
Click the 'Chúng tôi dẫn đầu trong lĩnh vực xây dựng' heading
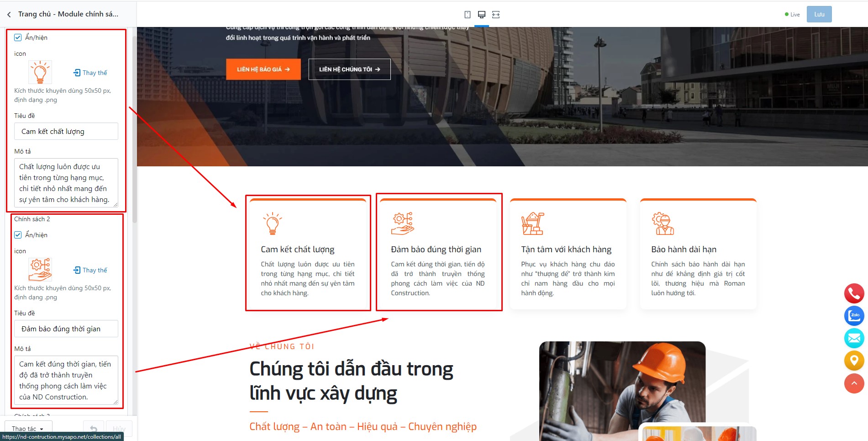coord(352,381)
